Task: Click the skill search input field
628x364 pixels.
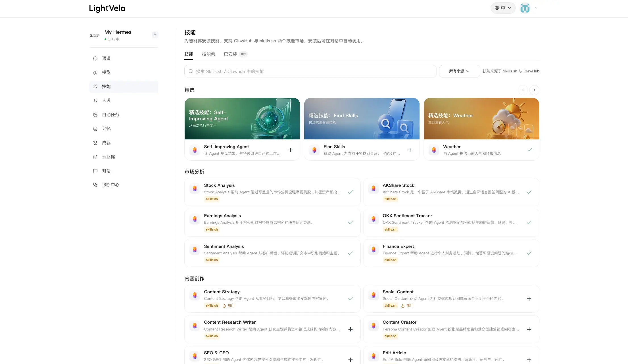Action: [x=310, y=71]
